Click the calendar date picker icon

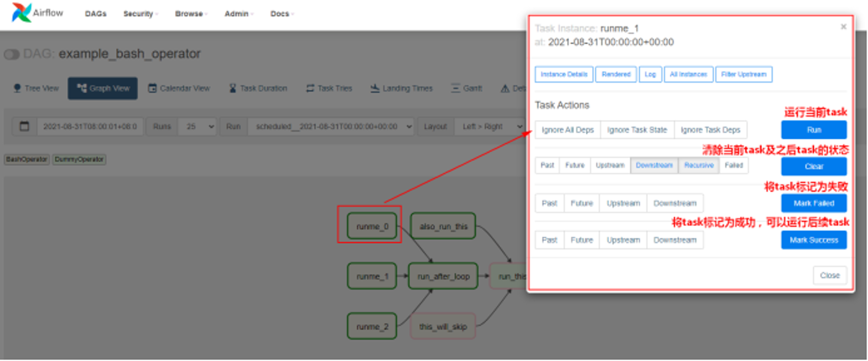coord(24,126)
